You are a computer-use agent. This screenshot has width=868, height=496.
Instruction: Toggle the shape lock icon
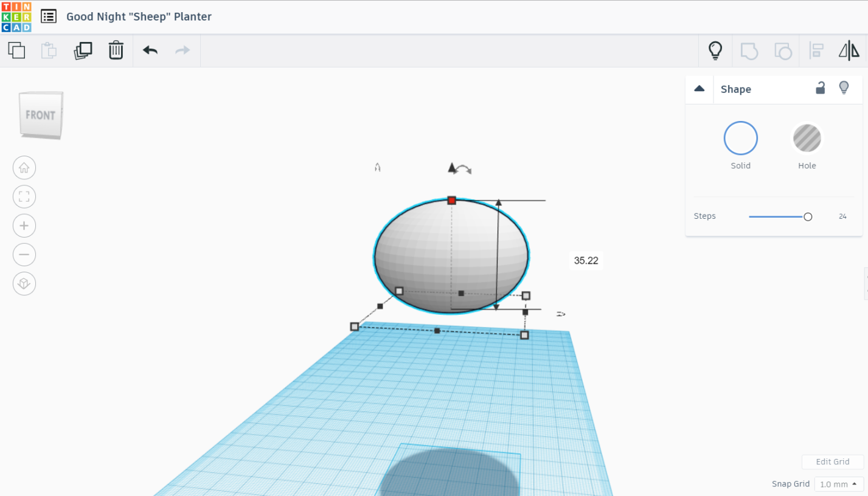[821, 88]
